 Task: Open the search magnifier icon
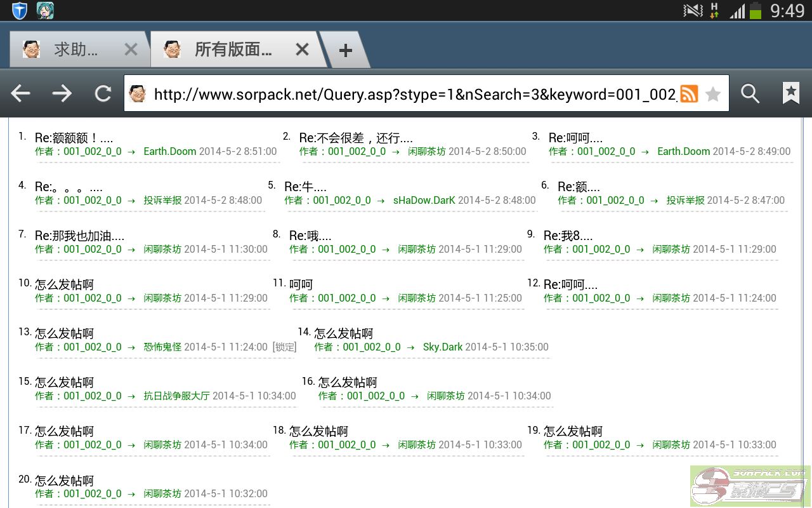click(750, 94)
